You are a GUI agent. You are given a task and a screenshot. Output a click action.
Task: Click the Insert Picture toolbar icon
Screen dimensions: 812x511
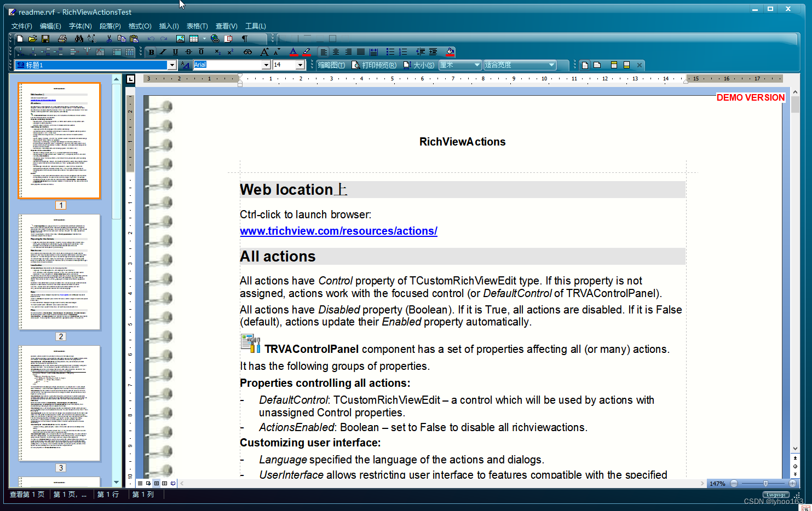pyautogui.click(x=180, y=39)
